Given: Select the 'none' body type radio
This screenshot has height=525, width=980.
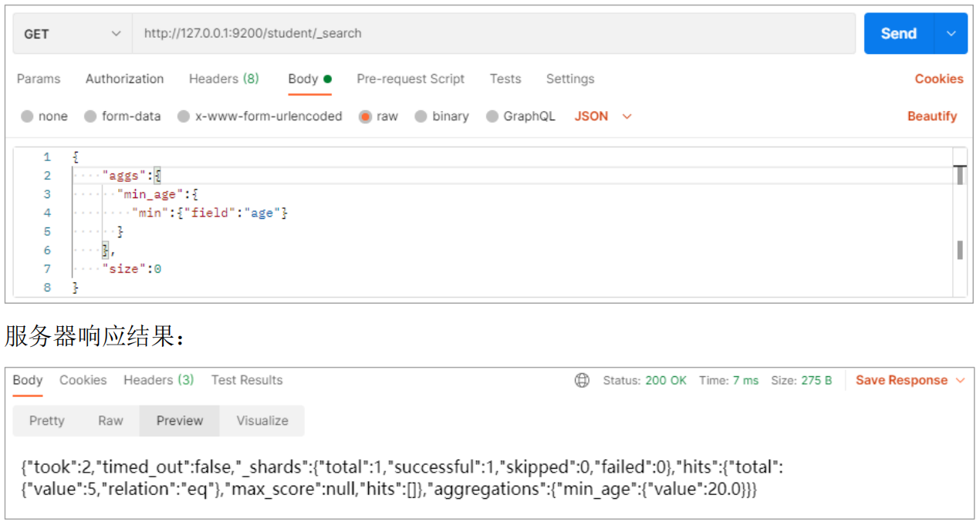Looking at the screenshot, I should [28, 116].
